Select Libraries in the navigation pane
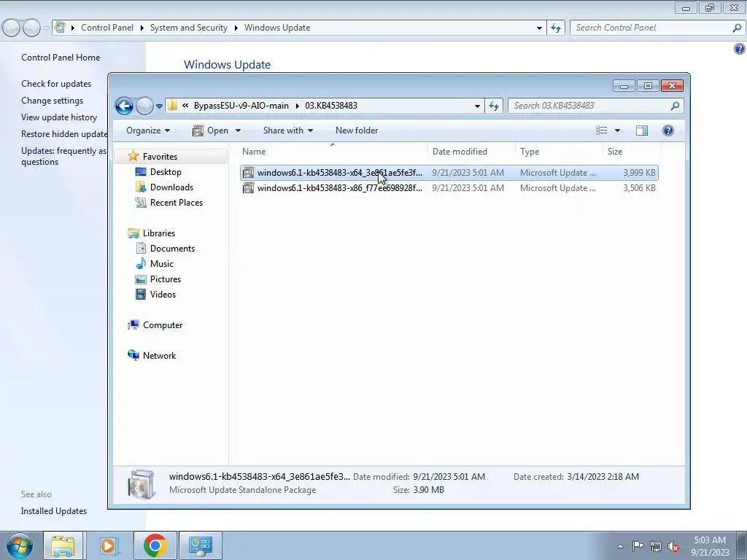747x560 pixels. coord(158,233)
